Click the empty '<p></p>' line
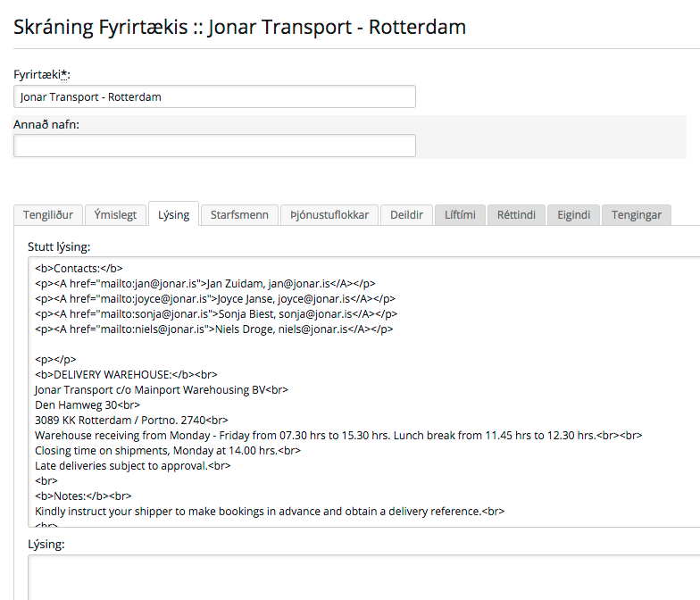Image resolution: width=700 pixels, height=600 pixels. pos(55,359)
